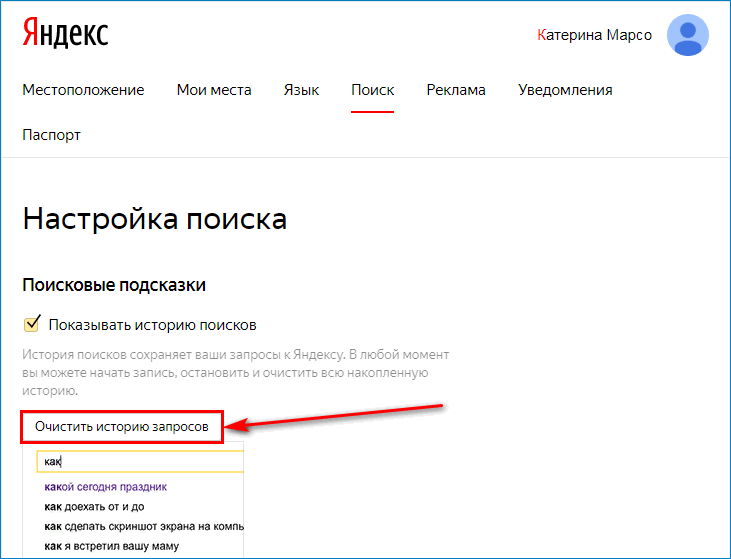Click the grey История поисков description paragraph
This screenshot has width=731, height=559.
pyautogui.click(x=235, y=373)
